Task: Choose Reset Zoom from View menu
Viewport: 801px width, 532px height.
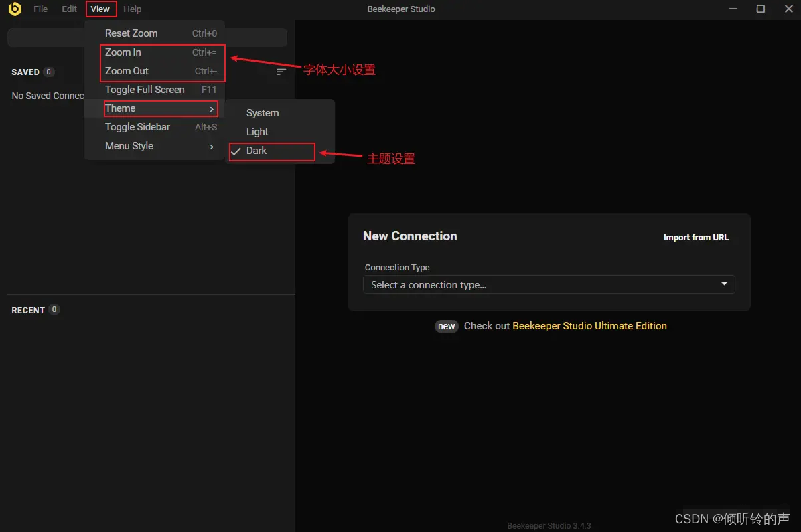Action: pos(154,33)
